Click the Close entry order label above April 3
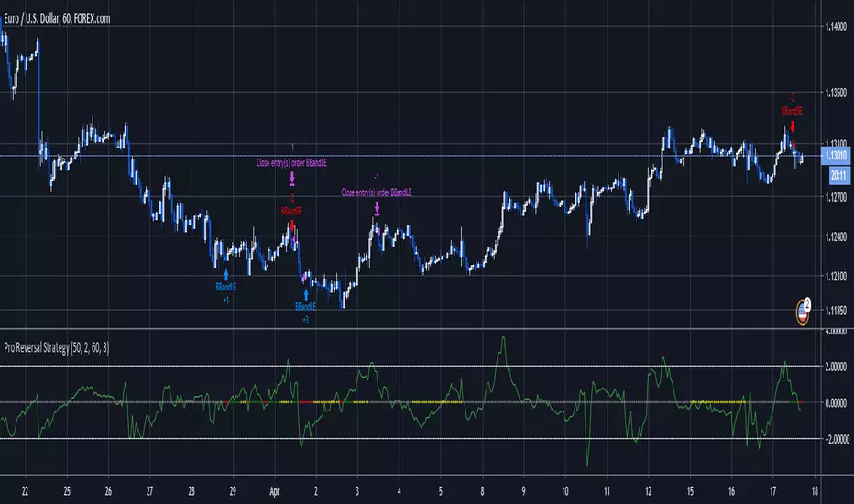This screenshot has width=854, height=504. coord(377,192)
